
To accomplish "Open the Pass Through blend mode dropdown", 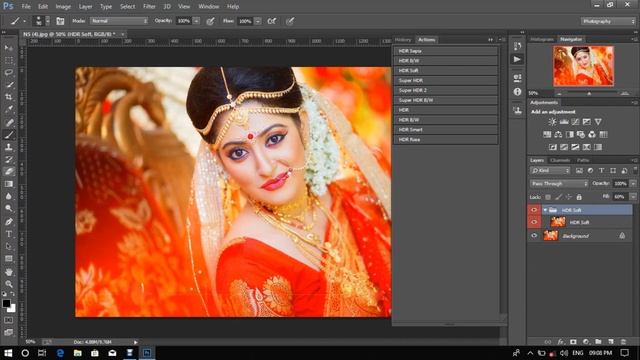I will [559, 184].
